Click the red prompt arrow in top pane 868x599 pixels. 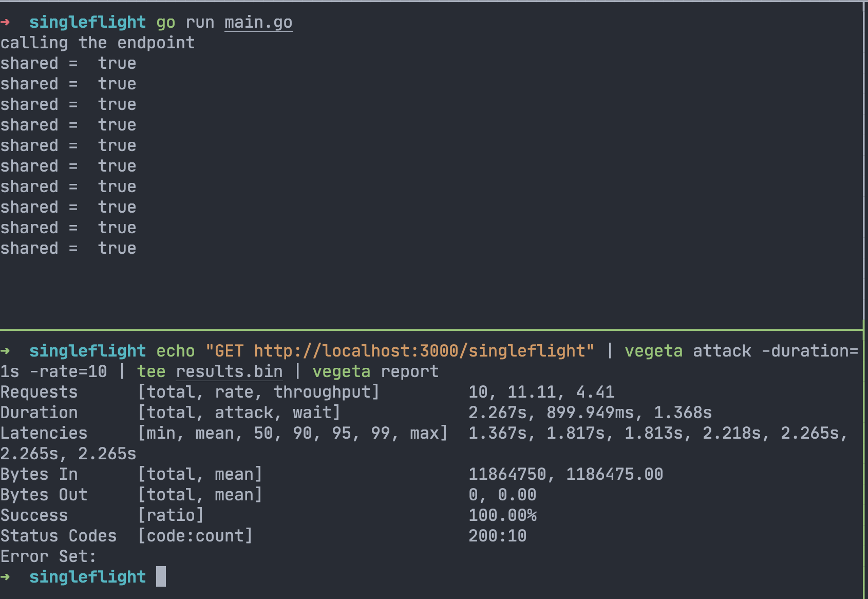tap(5, 22)
